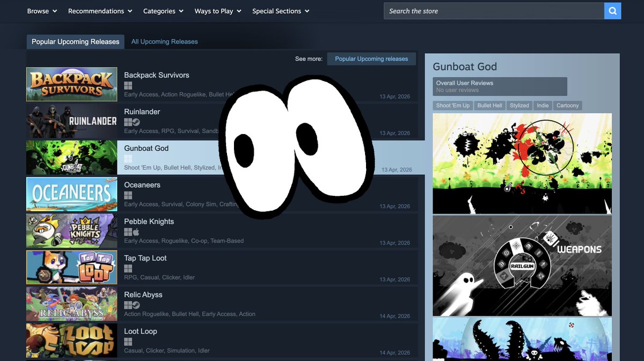Switch to the All Upcoming Releases tab
This screenshot has height=361, width=644.
[x=165, y=41]
